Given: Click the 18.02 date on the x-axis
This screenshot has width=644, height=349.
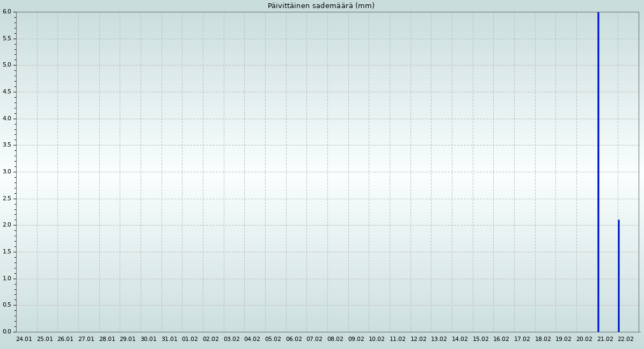Looking at the screenshot, I should tap(543, 339).
